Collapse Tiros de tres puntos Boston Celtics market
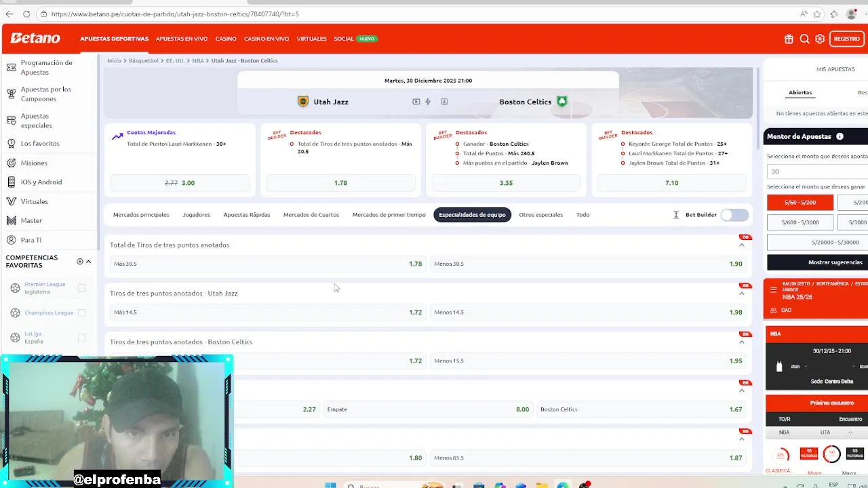 (741, 342)
